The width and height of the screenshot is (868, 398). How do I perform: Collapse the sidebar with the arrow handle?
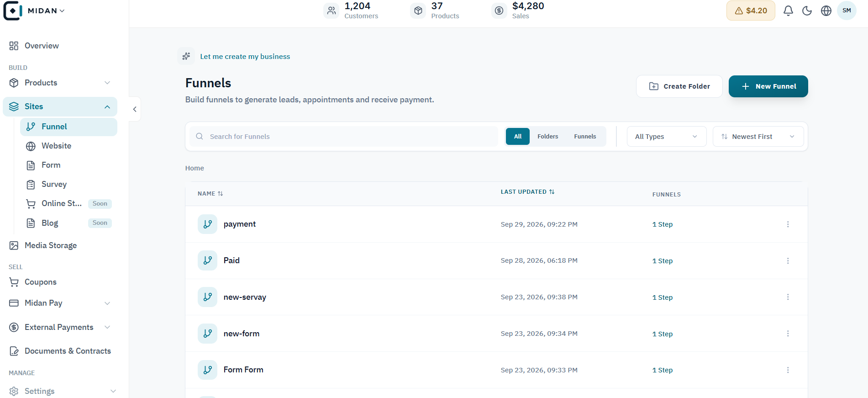[x=135, y=109]
